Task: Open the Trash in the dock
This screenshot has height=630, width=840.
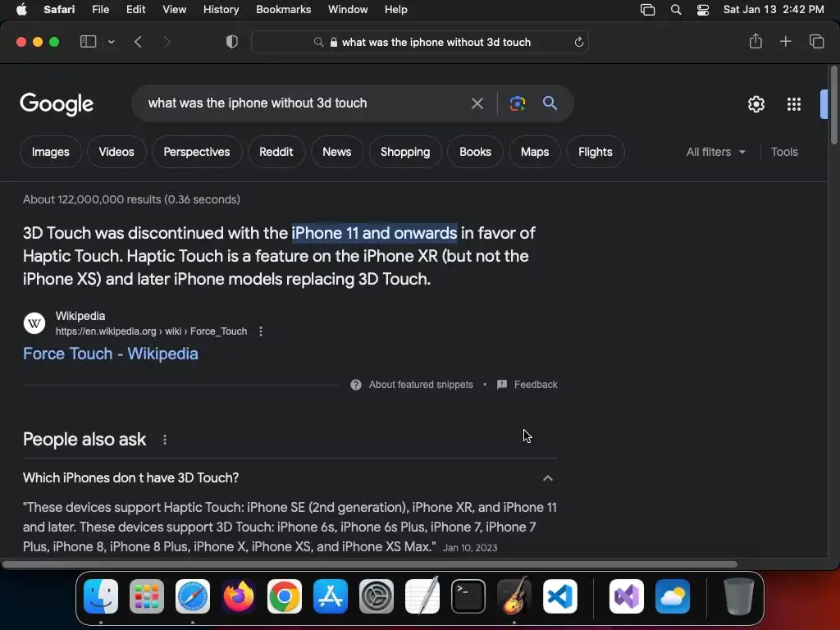Action: (x=739, y=596)
